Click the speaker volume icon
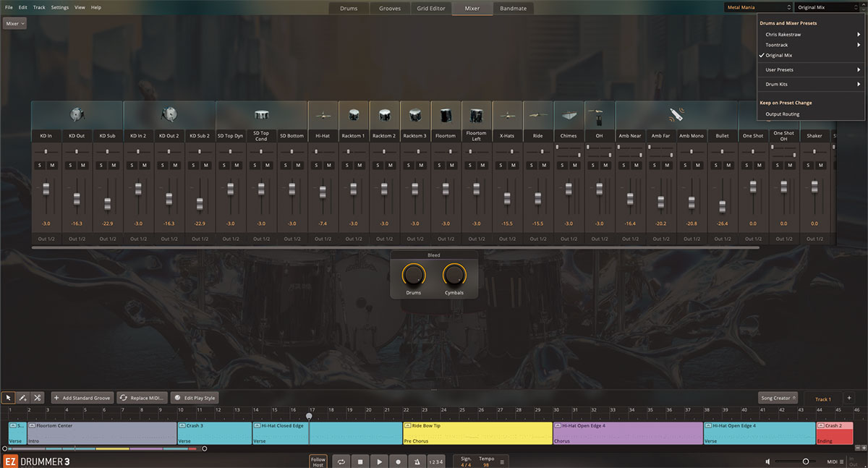The image size is (868, 468). click(x=768, y=461)
